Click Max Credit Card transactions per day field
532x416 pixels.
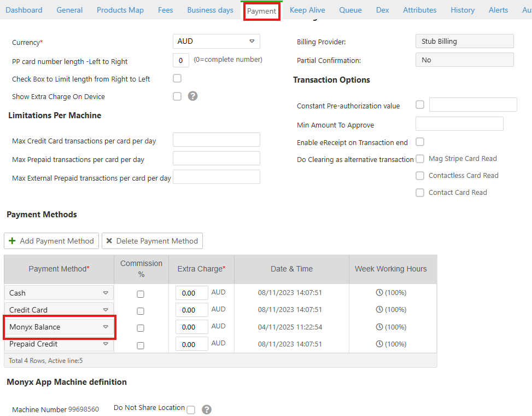[217, 140]
